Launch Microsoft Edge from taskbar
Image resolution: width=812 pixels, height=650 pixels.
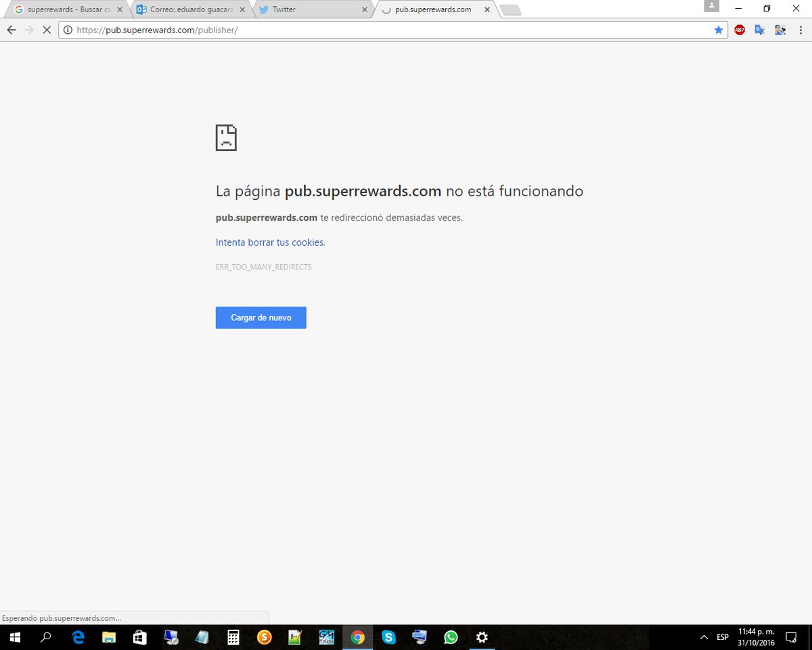click(x=78, y=637)
